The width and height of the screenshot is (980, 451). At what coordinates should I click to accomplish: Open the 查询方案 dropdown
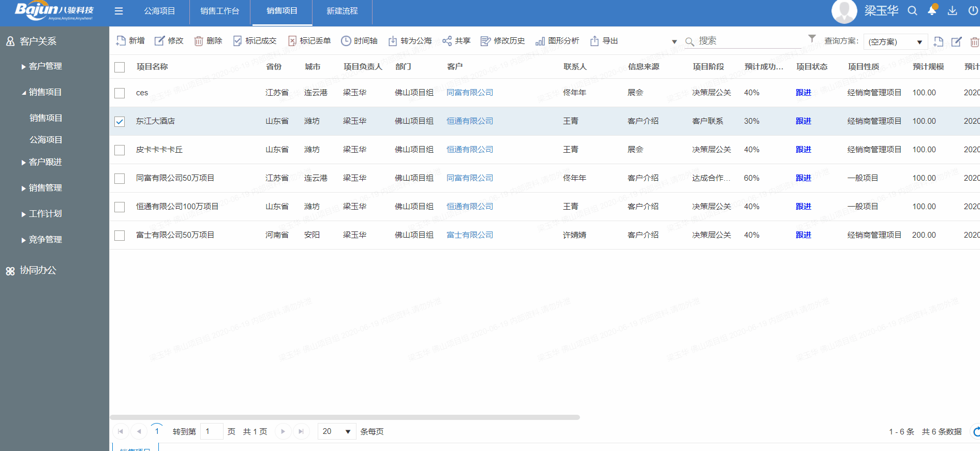(x=895, y=42)
